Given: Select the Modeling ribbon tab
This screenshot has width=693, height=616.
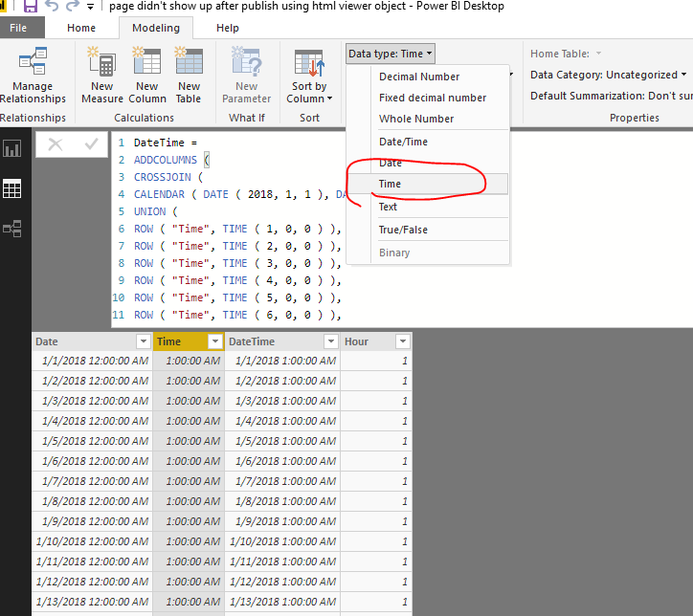Looking at the screenshot, I should (156, 28).
